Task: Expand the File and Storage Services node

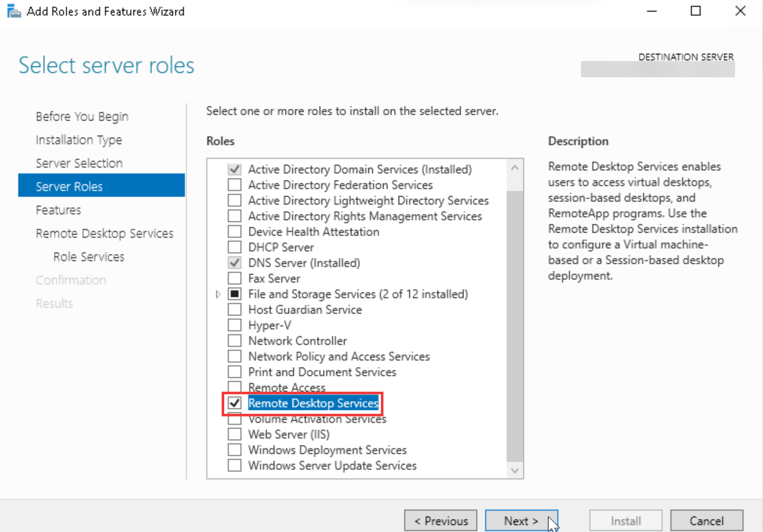Action: [218, 294]
